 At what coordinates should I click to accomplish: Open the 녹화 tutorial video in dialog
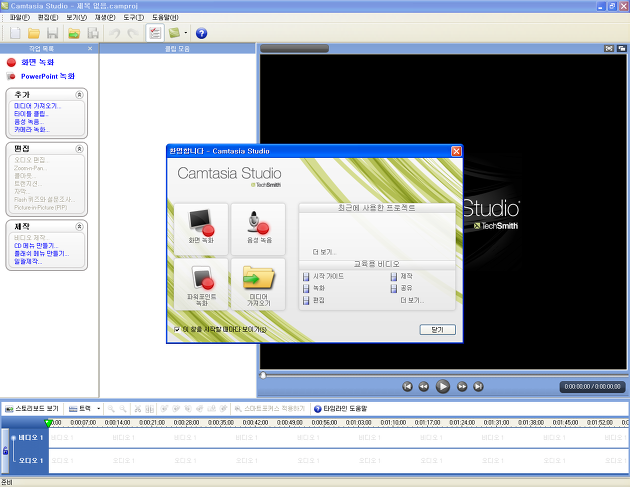319,288
